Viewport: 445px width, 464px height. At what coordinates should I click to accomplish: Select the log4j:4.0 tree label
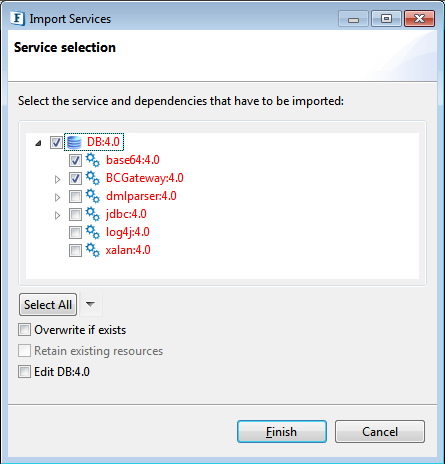(x=128, y=232)
